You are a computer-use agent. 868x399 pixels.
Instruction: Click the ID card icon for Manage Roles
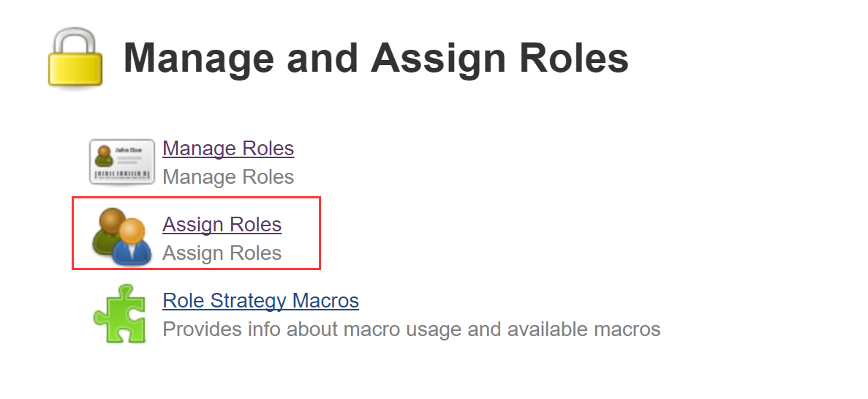tap(121, 161)
